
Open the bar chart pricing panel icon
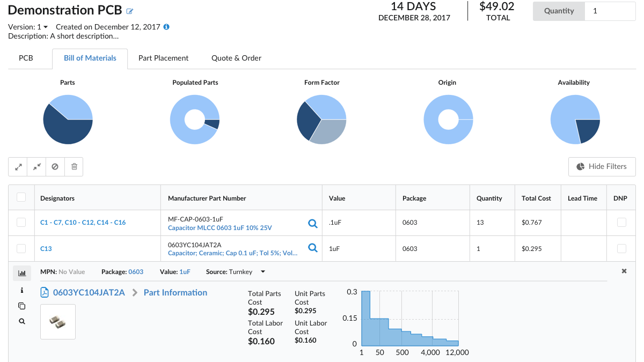click(x=22, y=272)
